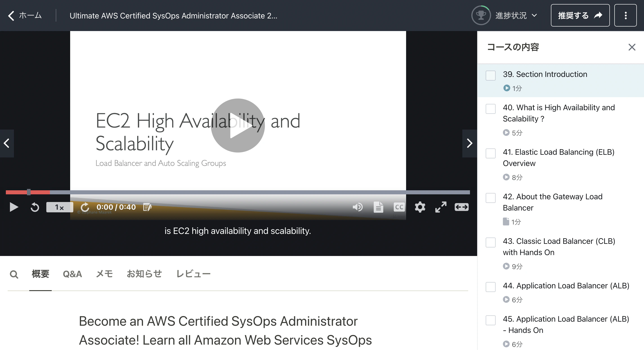Open the レビュー tab
The width and height of the screenshot is (644, 350).
[x=193, y=274]
